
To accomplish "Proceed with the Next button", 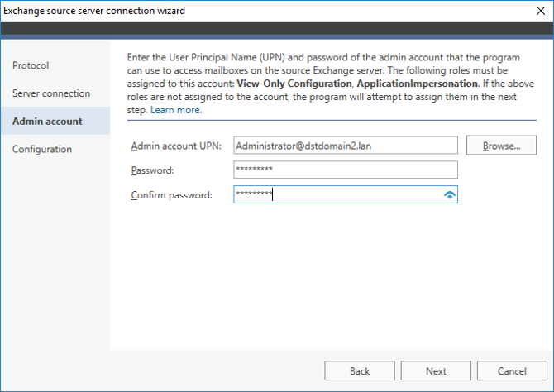I will click(436, 371).
